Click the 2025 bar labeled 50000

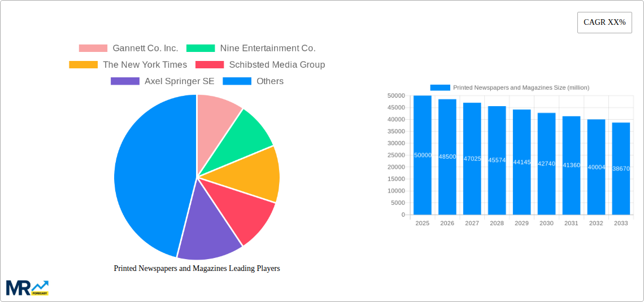(423, 155)
